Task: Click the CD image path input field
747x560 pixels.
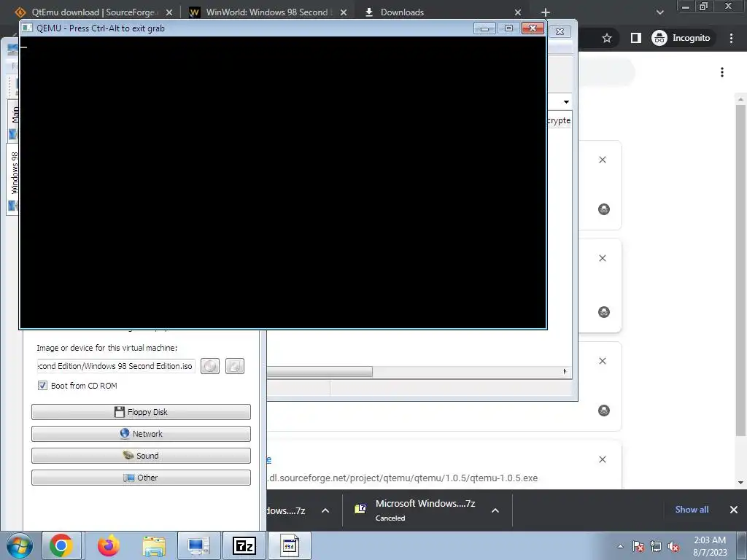Action: click(x=116, y=366)
